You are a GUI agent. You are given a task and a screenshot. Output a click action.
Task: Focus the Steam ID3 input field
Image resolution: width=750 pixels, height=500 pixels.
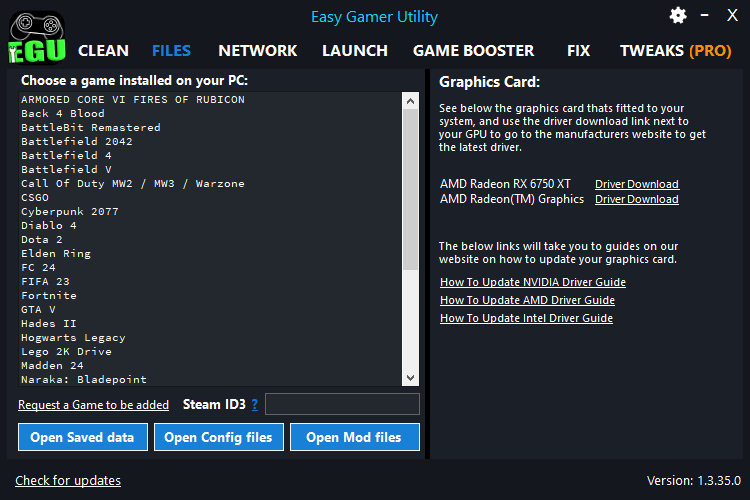342,404
